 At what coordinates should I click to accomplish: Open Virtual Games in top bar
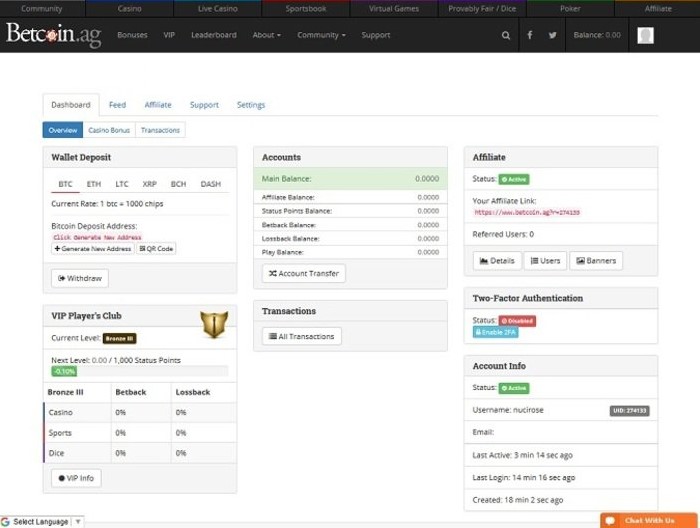click(394, 8)
